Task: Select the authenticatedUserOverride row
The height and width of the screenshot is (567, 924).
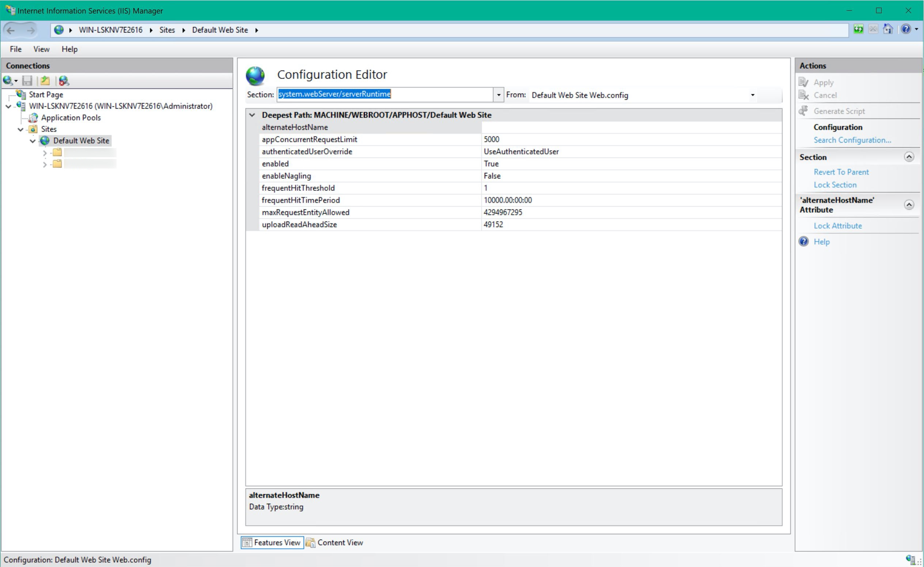Action: click(520, 151)
